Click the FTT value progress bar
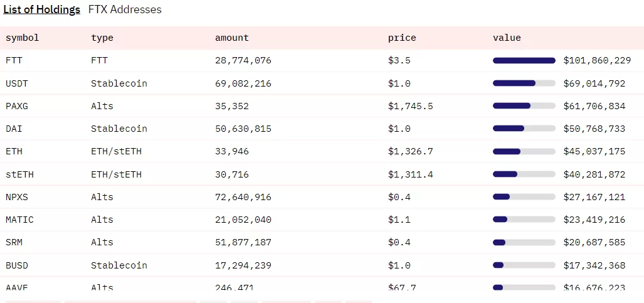 (x=524, y=60)
